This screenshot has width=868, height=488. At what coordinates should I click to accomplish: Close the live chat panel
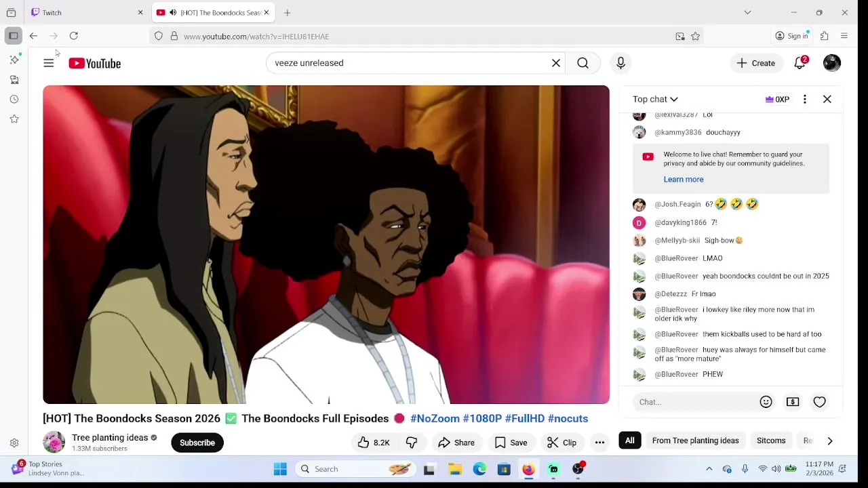tap(827, 99)
